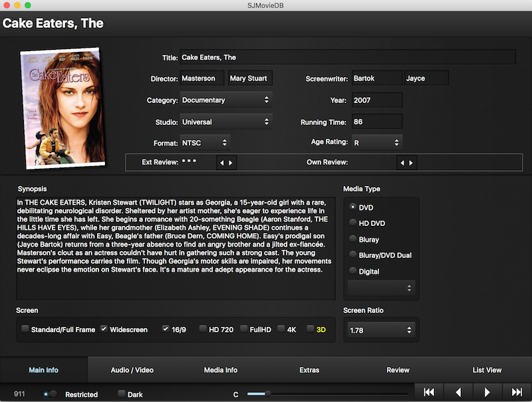Open the Studio dropdown
The image size is (532, 402).
(226, 122)
